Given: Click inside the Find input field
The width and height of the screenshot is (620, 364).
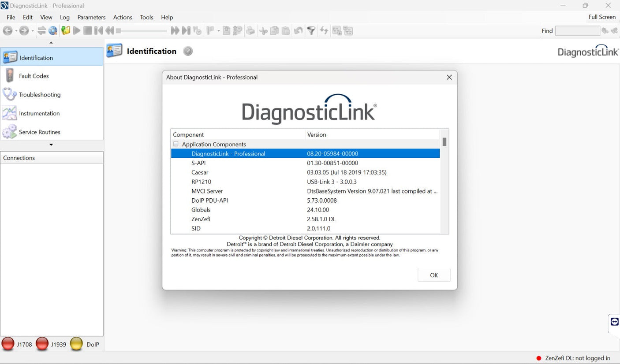Looking at the screenshot, I should click(x=578, y=30).
